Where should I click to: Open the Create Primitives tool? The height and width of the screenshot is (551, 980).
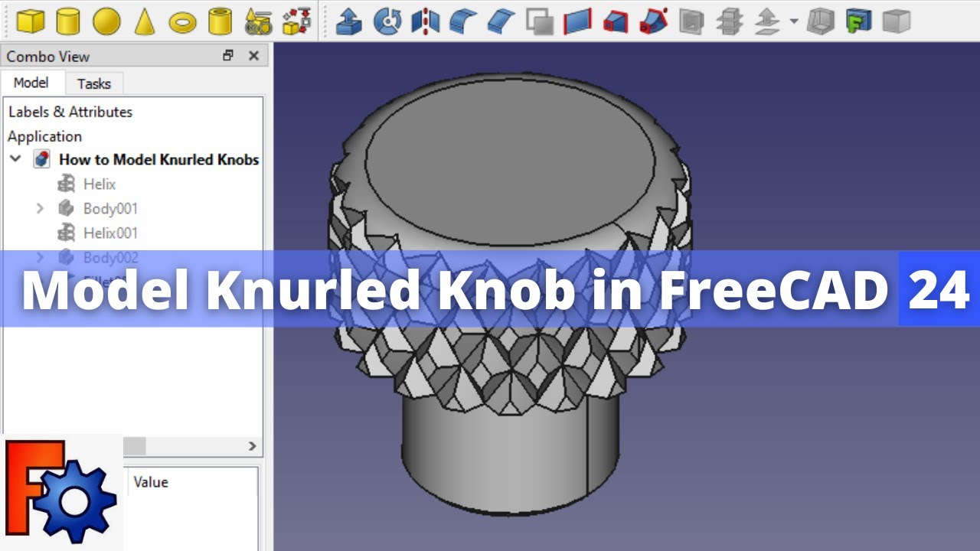pos(259,21)
